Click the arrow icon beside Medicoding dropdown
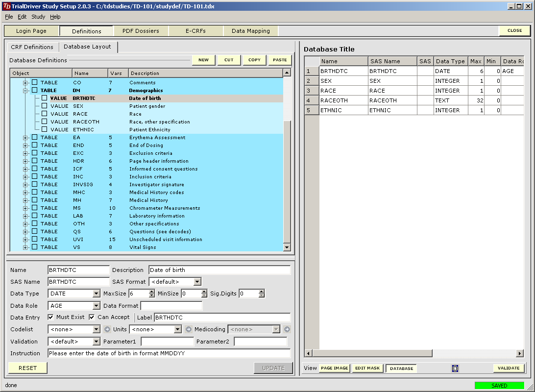Viewport: 535px width, 392px height. click(287, 329)
